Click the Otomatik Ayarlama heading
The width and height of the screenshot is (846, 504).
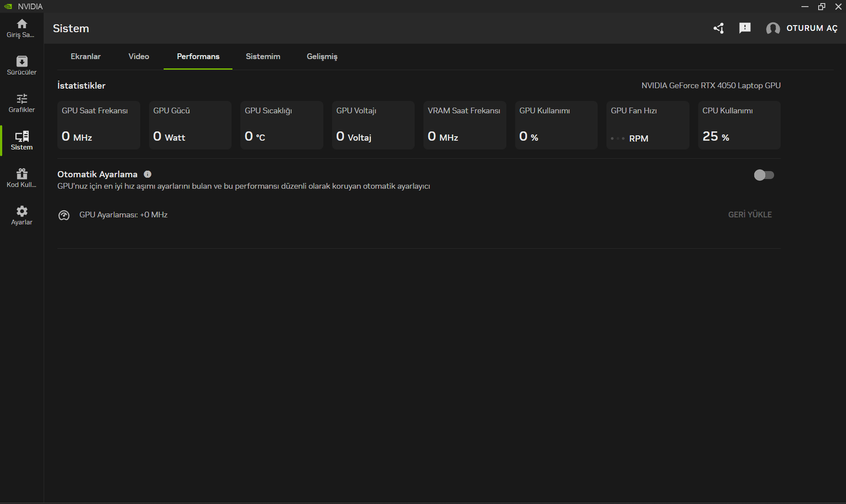click(97, 174)
